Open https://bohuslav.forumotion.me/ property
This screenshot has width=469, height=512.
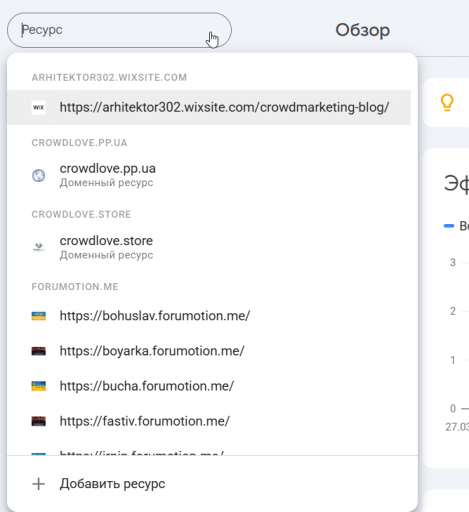click(x=209, y=316)
